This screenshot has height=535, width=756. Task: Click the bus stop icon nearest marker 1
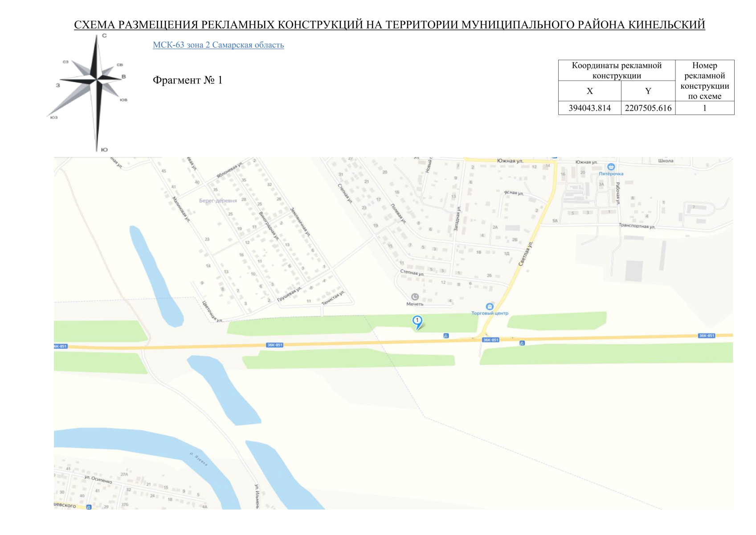[446, 336]
